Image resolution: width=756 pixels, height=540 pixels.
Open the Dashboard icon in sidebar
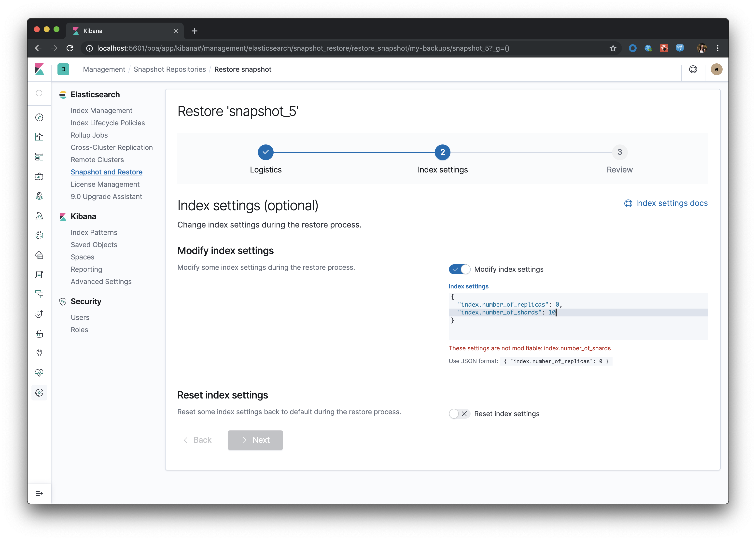tap(39, 156)
